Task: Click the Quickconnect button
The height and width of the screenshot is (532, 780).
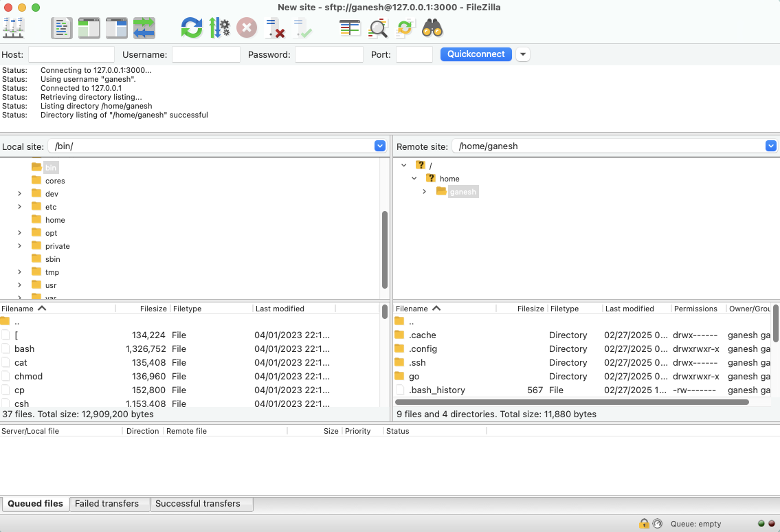Action: pos(476,54)
